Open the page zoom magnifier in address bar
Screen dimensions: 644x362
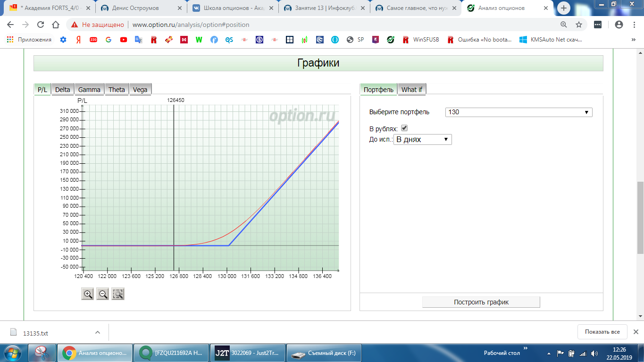(564, 25)
